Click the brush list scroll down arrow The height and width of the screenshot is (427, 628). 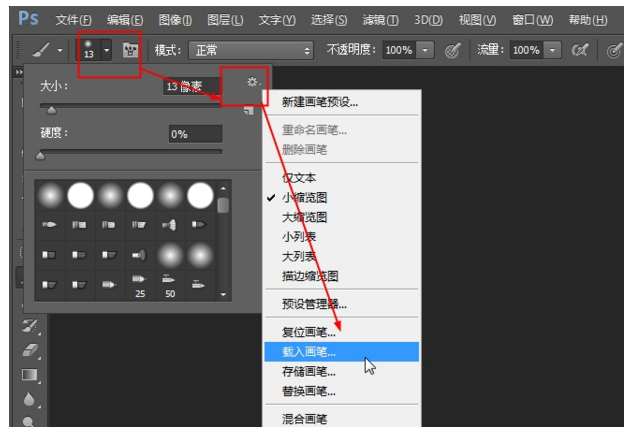(223, 294)
